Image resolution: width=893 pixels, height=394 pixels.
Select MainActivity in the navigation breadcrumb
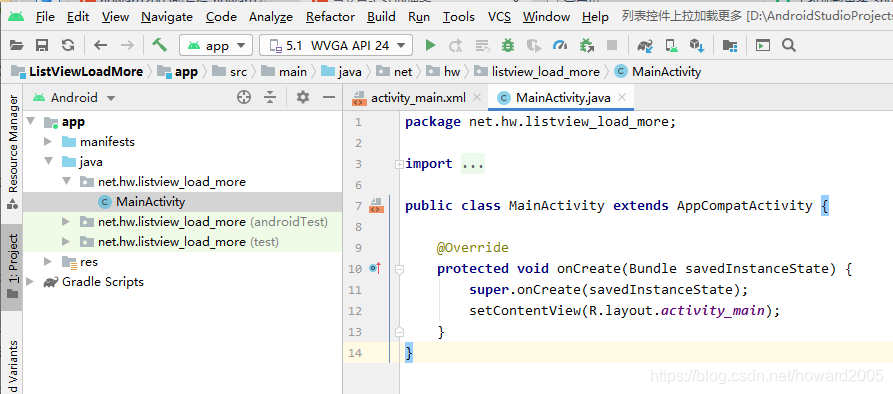[x=666, y=72]
